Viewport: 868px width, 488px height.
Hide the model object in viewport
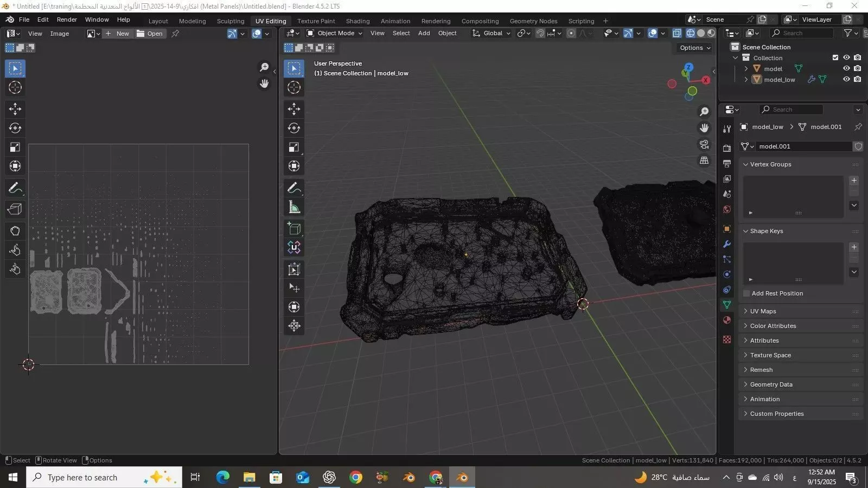pos(846,68)
